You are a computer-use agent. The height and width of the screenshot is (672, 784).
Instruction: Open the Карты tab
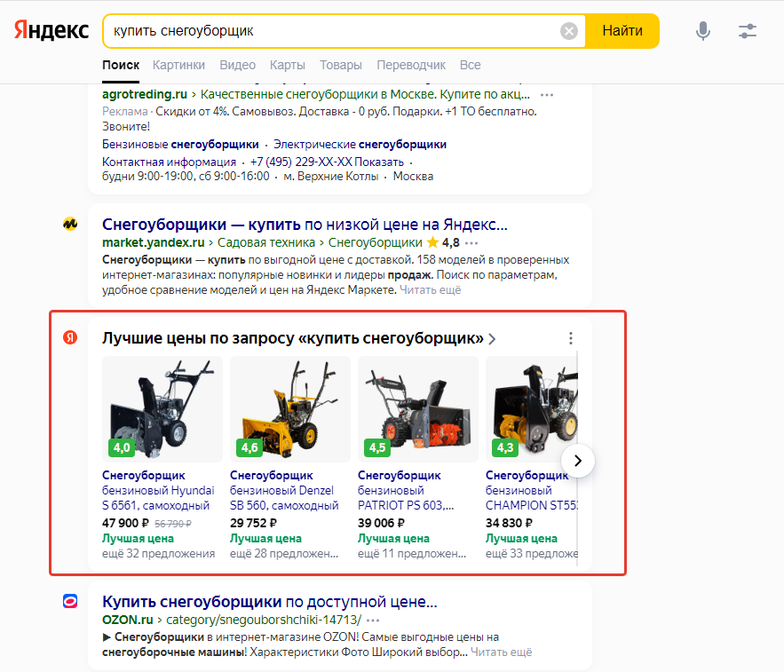pyautogui.click(x=288, y=65)
